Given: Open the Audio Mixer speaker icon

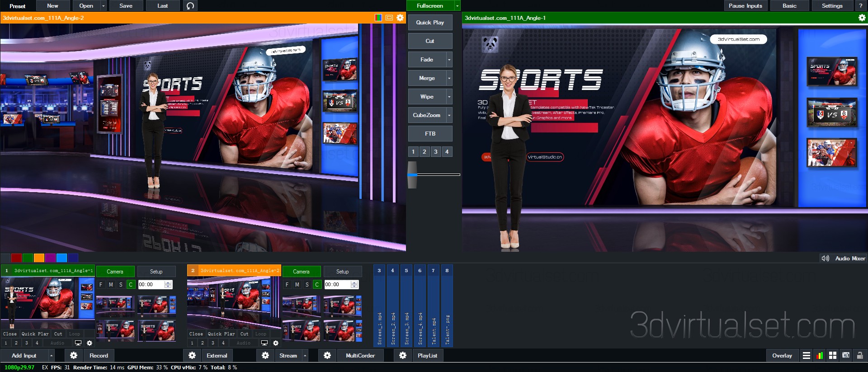Looking at the screenshot, I should click(826, 258).
